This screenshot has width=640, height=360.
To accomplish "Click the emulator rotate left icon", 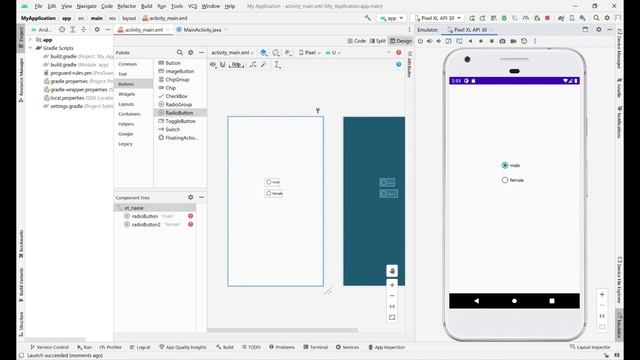I will click(x=449, y=41).
